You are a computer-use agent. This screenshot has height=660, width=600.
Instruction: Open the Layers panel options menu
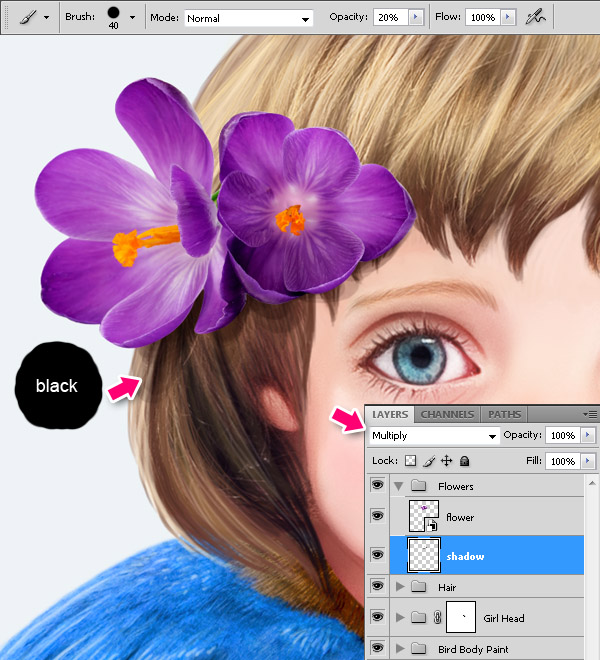click(590, 414)
